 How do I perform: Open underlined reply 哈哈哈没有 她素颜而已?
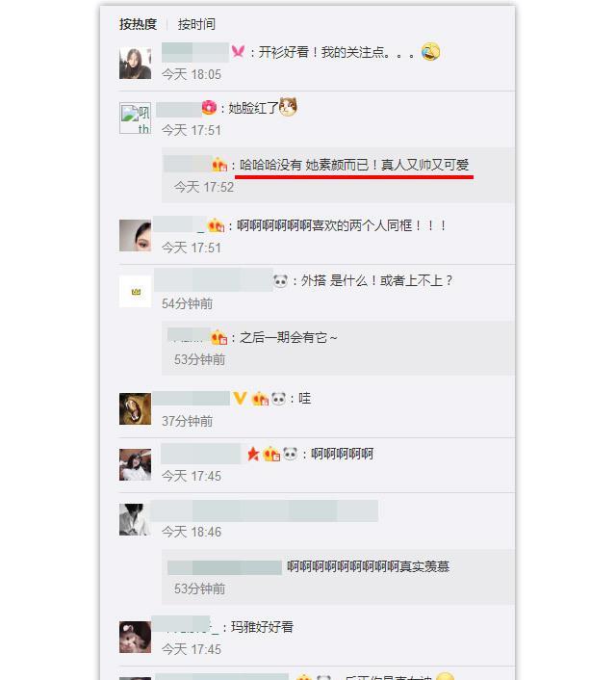point(354,165)
